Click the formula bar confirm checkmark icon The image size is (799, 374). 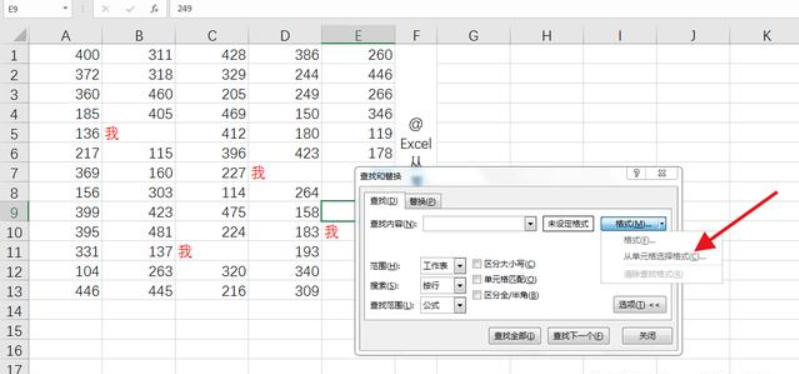point(130,9)
